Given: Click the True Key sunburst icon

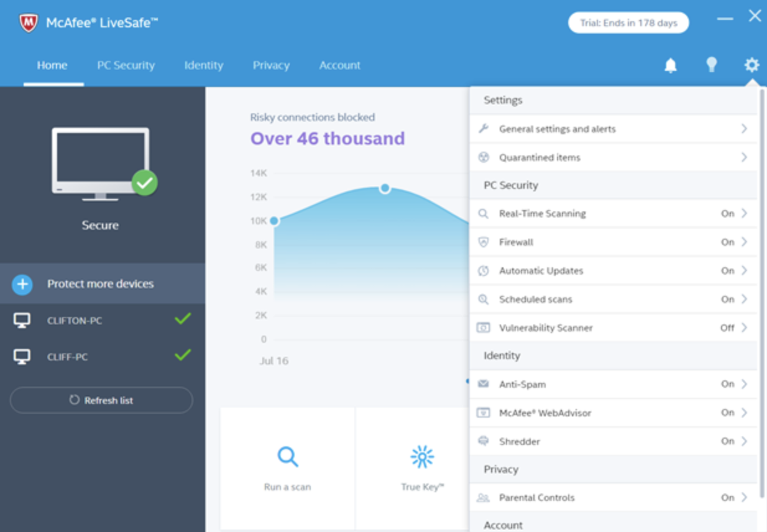Looking at the screenshot, I should pos(423,457).
